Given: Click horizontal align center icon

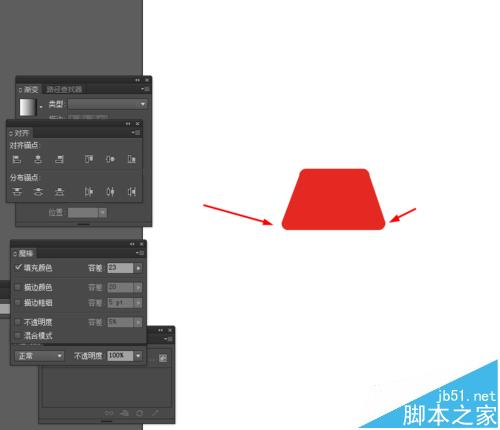Looking at the screenshot, I should (38, 159).
